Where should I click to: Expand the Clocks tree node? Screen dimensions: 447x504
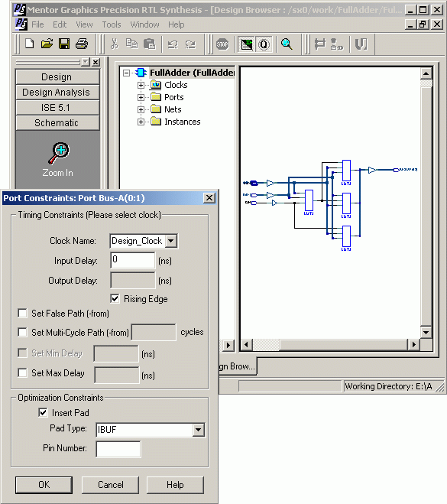pos(141,85)
